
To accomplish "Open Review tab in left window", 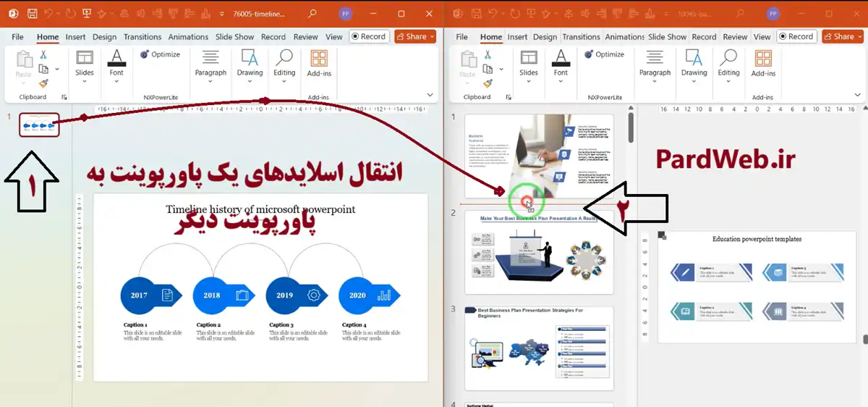I will (x=306, y=37).
